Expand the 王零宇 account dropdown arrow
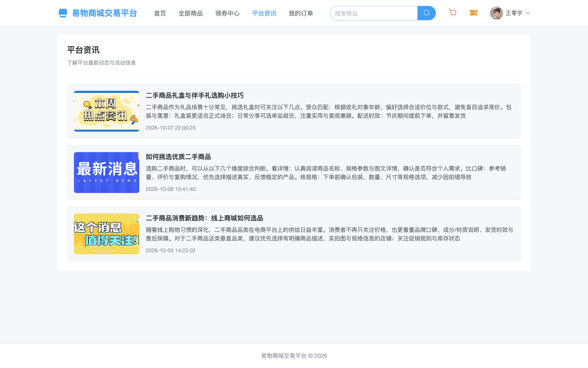588x368 pixels. [528, 13]
